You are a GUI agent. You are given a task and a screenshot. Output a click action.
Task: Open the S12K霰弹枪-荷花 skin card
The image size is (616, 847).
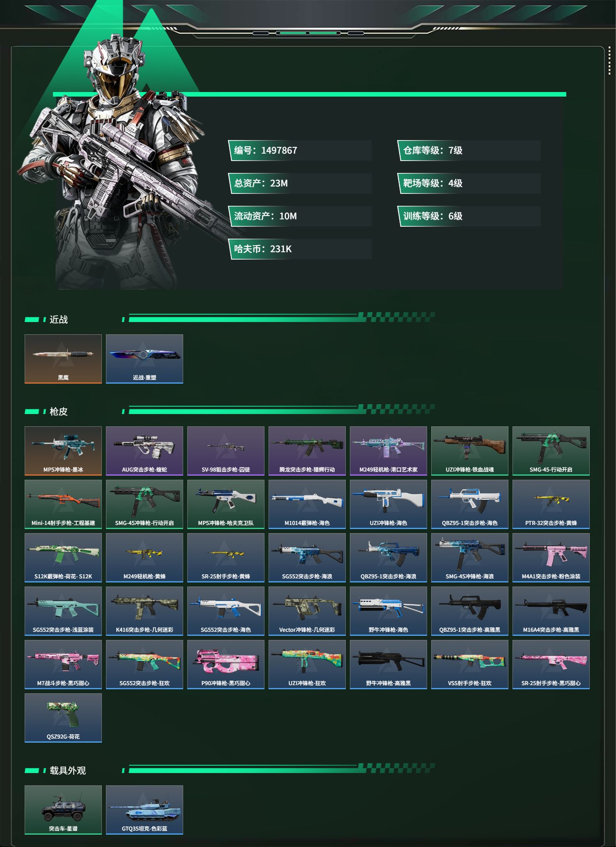point(63,558)
